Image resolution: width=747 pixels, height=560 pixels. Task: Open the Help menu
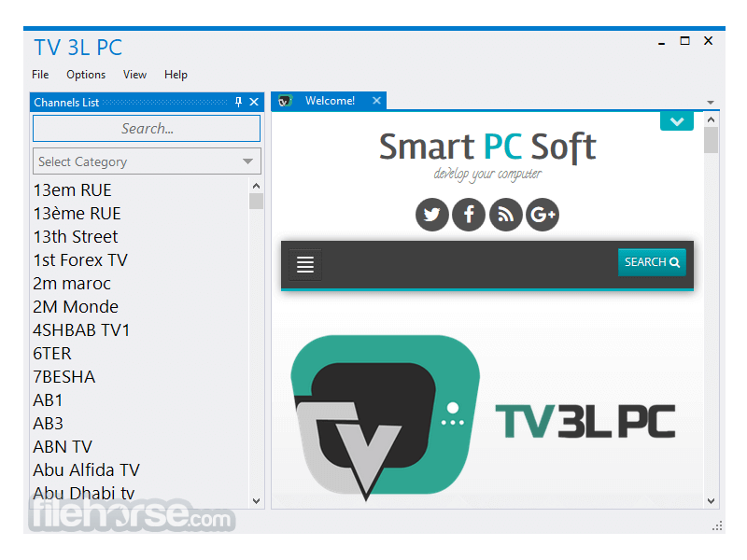[x=176, y=75]
